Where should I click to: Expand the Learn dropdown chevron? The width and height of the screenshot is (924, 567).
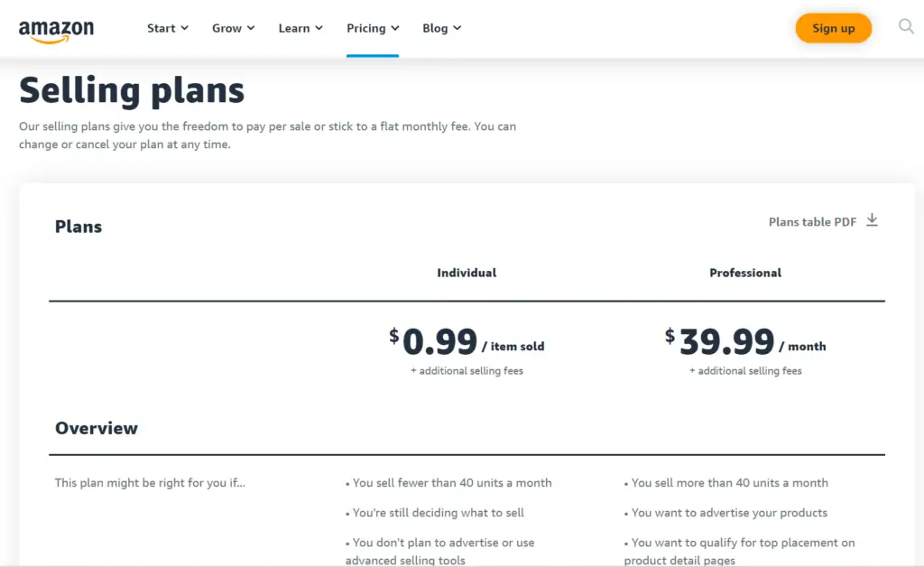[x=319, y=28]
